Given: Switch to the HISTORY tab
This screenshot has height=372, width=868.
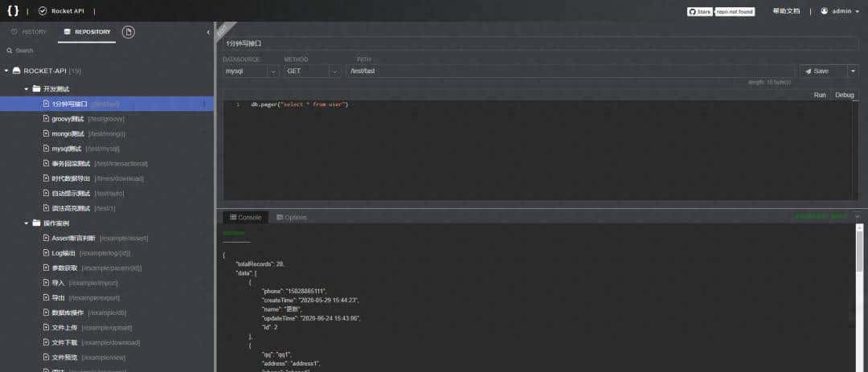Looking at the screenshot, I should [x=29, y=32].
